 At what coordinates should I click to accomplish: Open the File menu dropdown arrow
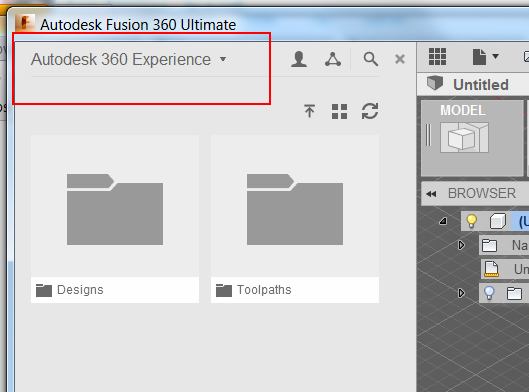pyautogui.click(x=495, y=56)
